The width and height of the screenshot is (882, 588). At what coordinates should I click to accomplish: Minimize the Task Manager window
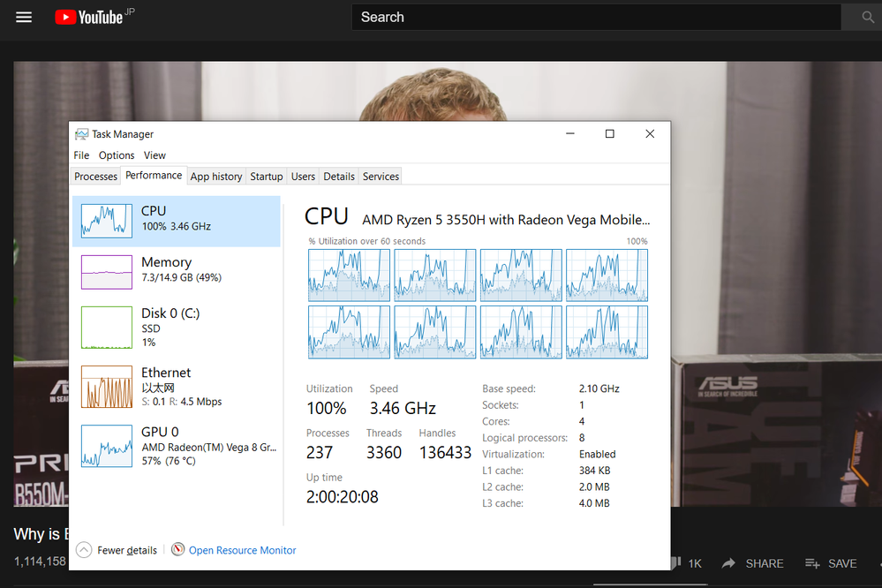[569, 133]
